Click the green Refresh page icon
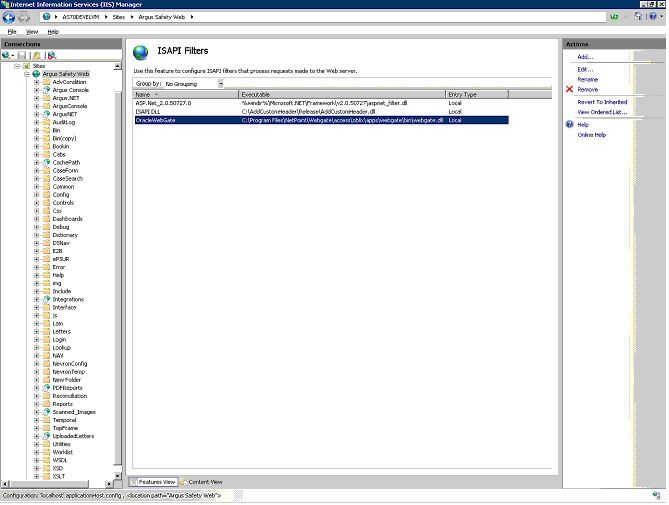The image size is (669, 505). [614, 17]
